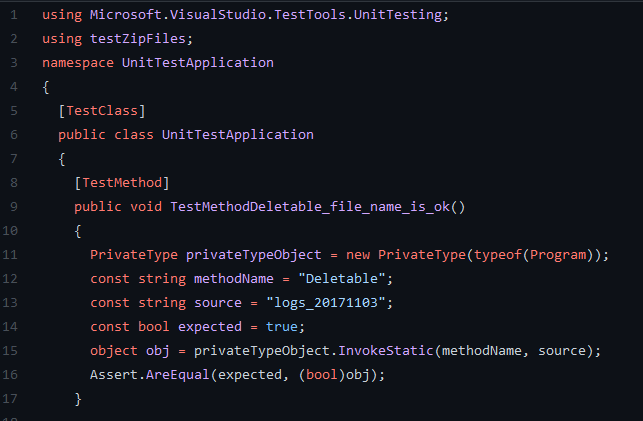Click line number 9 in the gutter
Screen dimensions: 643x421
[14, 207]
